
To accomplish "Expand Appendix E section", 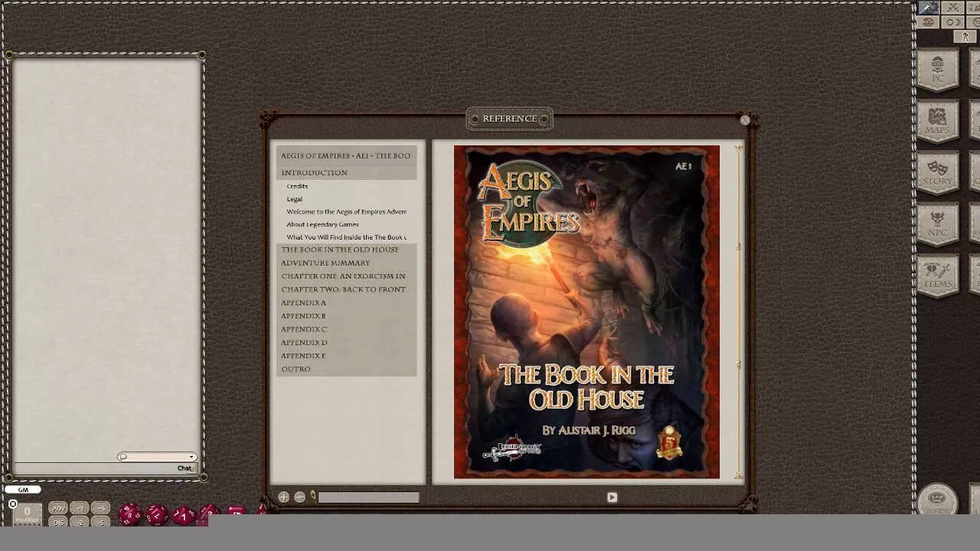I will tap(346, 356).
